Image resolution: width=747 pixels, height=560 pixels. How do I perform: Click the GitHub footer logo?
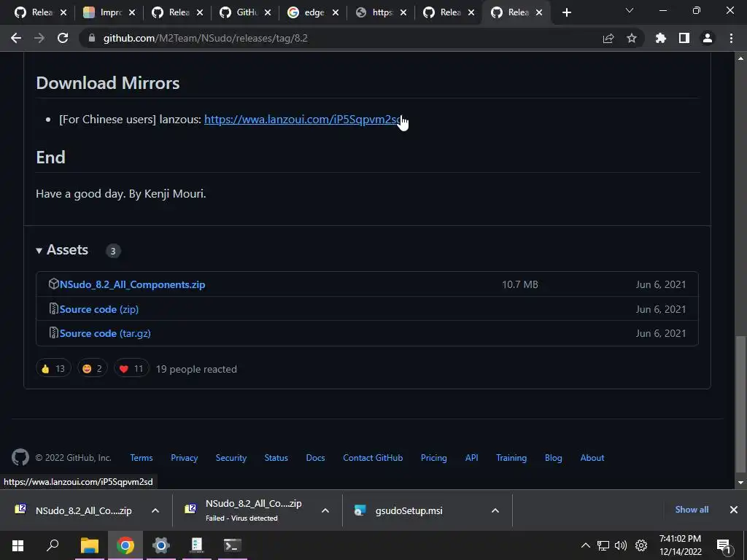[x=20, y=458]
